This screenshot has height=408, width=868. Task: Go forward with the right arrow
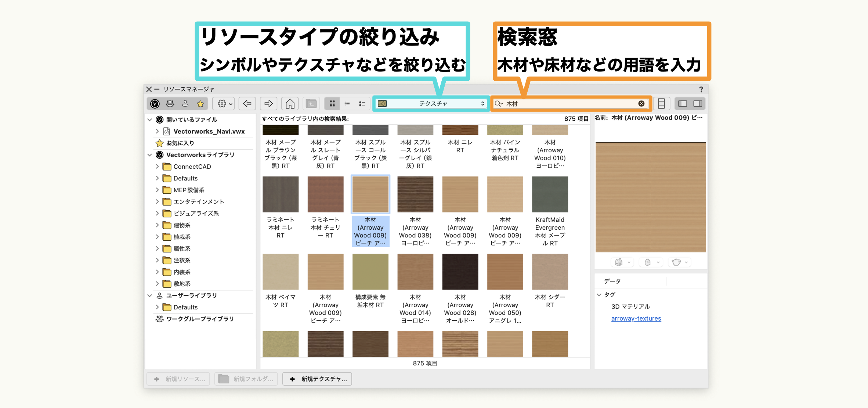pyautogui.click(x=268, y=104)
